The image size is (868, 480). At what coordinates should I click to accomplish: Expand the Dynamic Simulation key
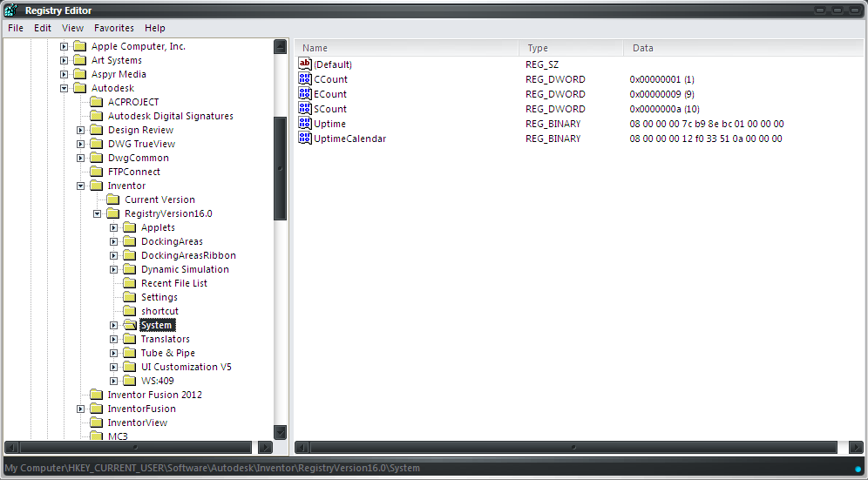[x=114, y=270]
